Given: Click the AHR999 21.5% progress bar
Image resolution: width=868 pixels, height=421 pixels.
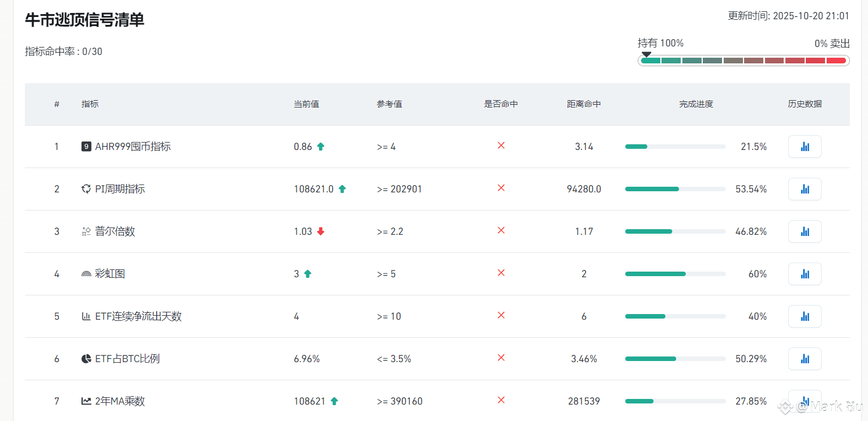Looking at the screenshot, I should click(675, 147).
